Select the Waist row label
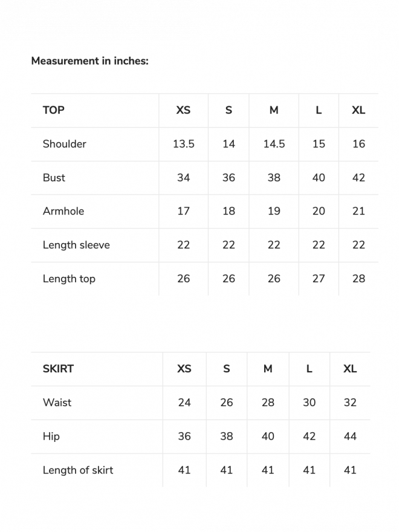 point(57,403)
